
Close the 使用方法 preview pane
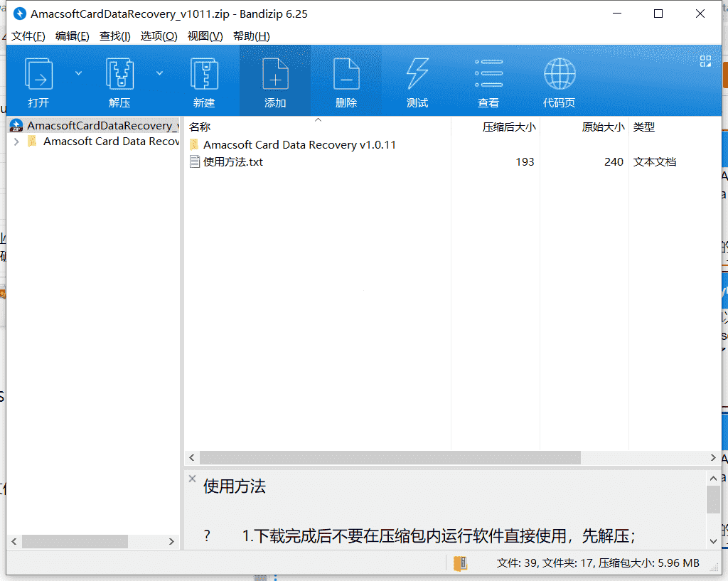192,479
